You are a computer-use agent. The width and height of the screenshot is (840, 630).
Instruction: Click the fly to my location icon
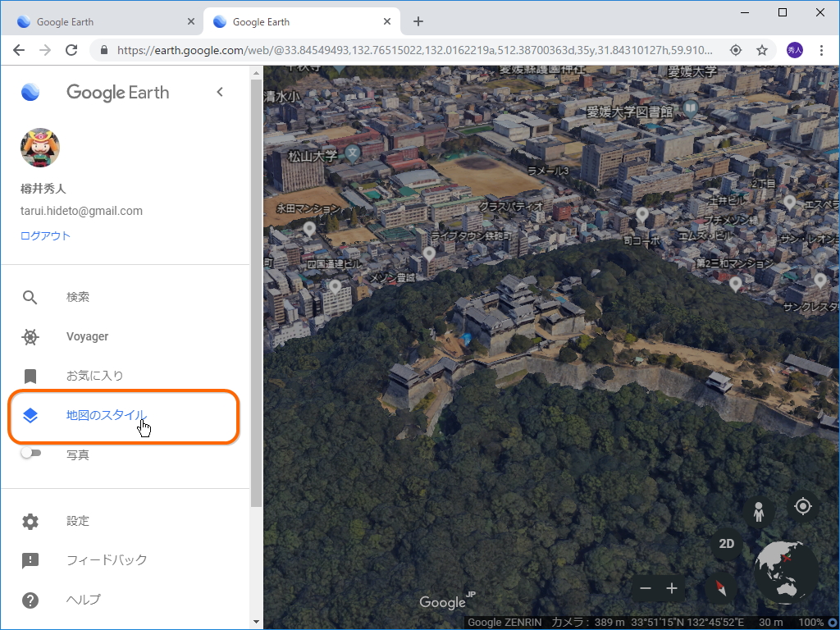click(x=802, y=506)
